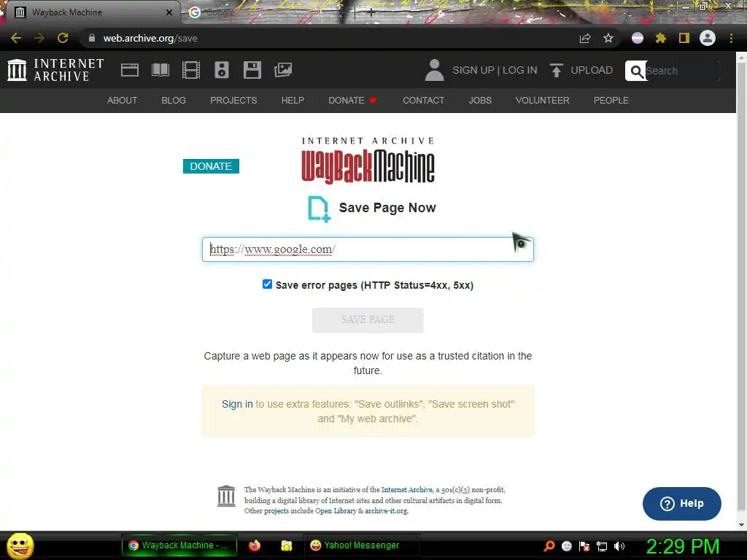Open the archive-it.org footer link
Screen dimensions: 747x560
387,510
